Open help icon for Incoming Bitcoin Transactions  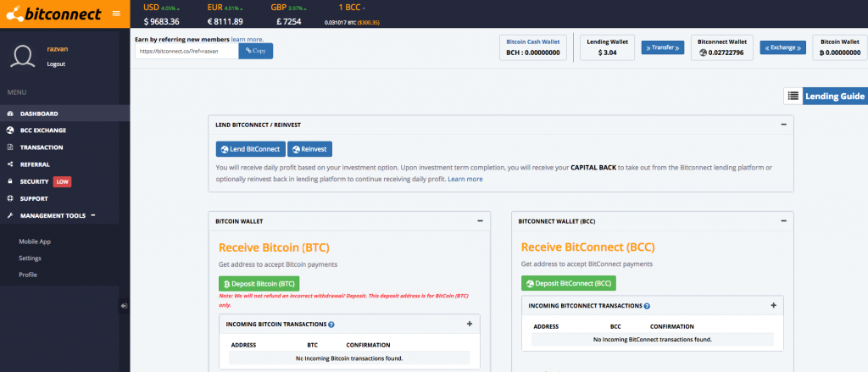click(x=331, y=325)
